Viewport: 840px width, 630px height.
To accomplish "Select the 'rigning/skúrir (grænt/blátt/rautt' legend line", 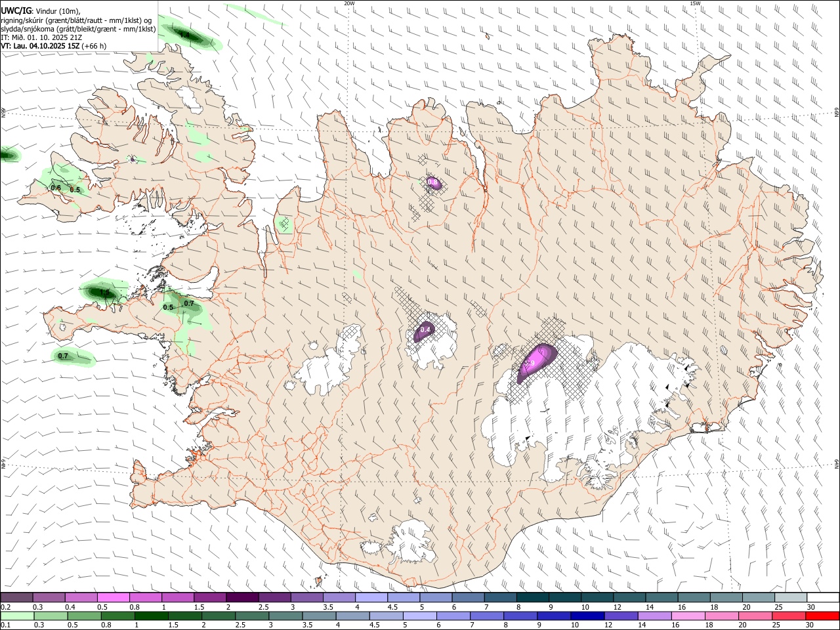I will 77,20.
